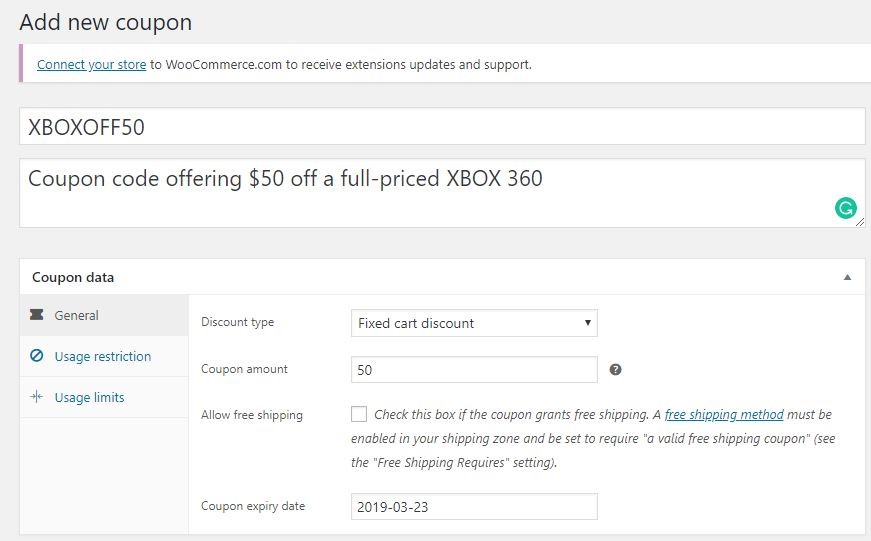Enable the Allow free shipping checkbox

click(359, 414)
